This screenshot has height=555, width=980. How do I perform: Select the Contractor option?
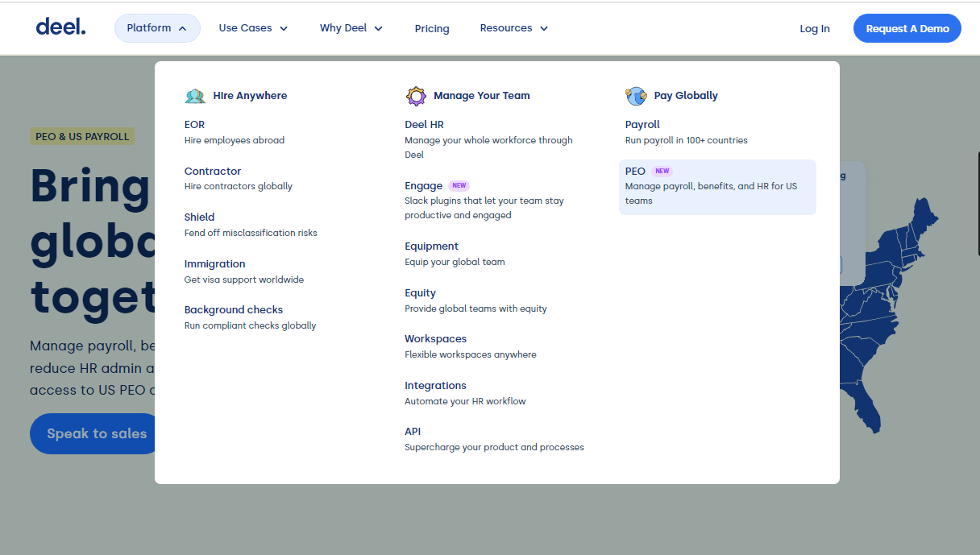click(x=212, y=171)
